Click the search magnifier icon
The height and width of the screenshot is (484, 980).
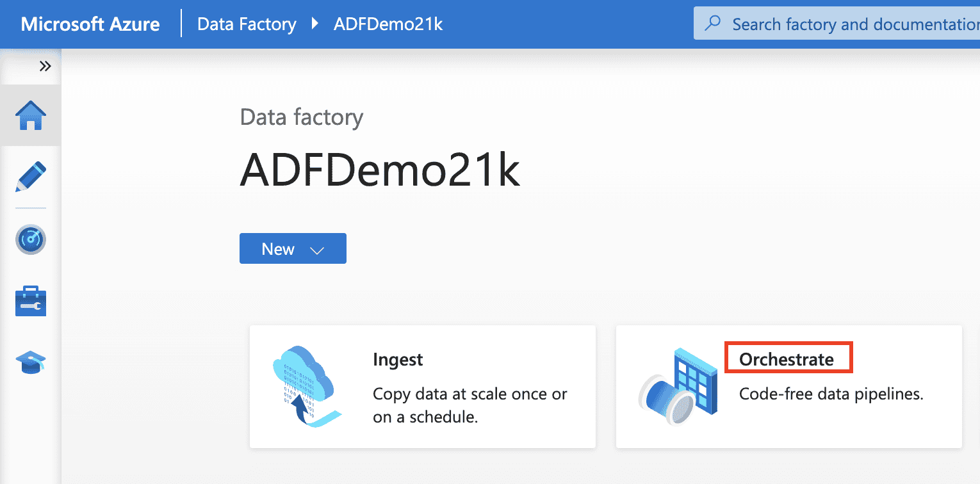[712, 24]
